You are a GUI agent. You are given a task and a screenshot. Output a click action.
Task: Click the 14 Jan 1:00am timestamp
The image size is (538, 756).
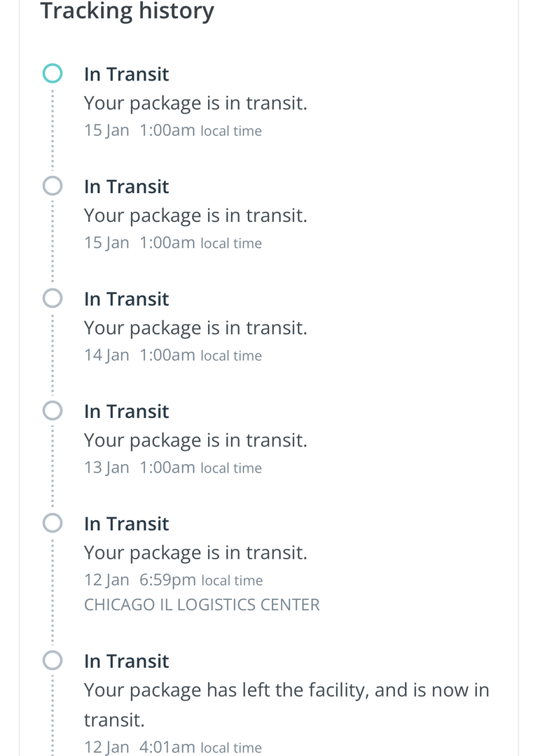tap(139, 355)
